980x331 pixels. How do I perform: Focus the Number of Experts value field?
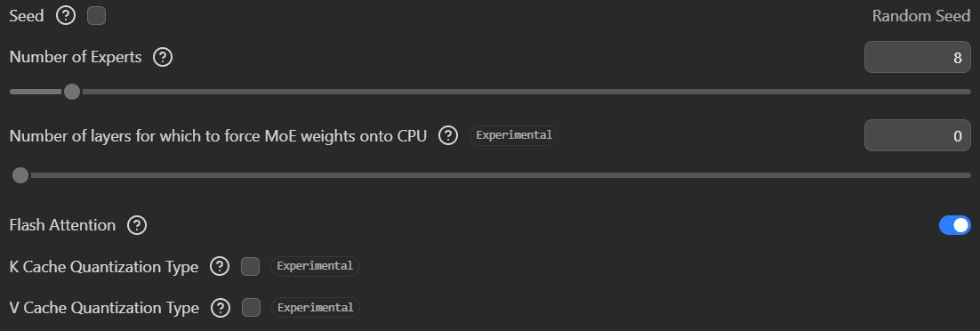point(918,58)
